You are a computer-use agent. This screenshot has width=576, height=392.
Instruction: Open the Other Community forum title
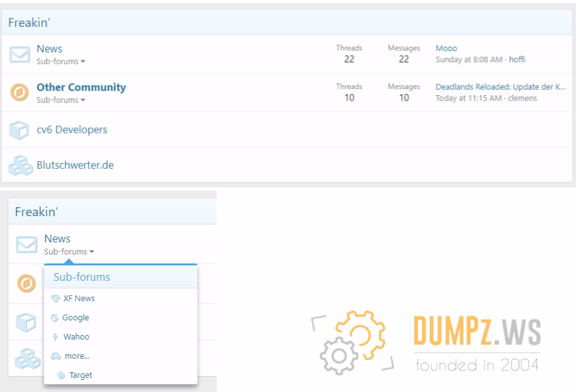tap(81, 88)
